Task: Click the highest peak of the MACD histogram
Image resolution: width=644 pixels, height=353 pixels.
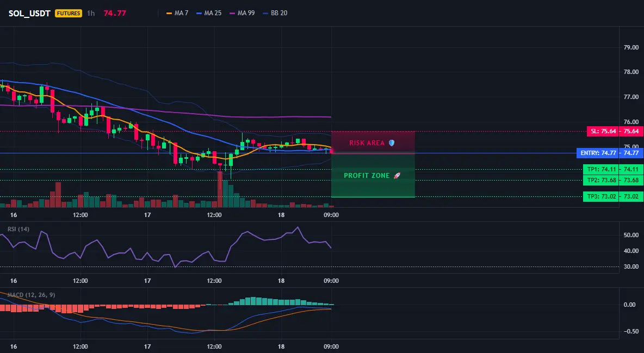Action: coord(253,301)
